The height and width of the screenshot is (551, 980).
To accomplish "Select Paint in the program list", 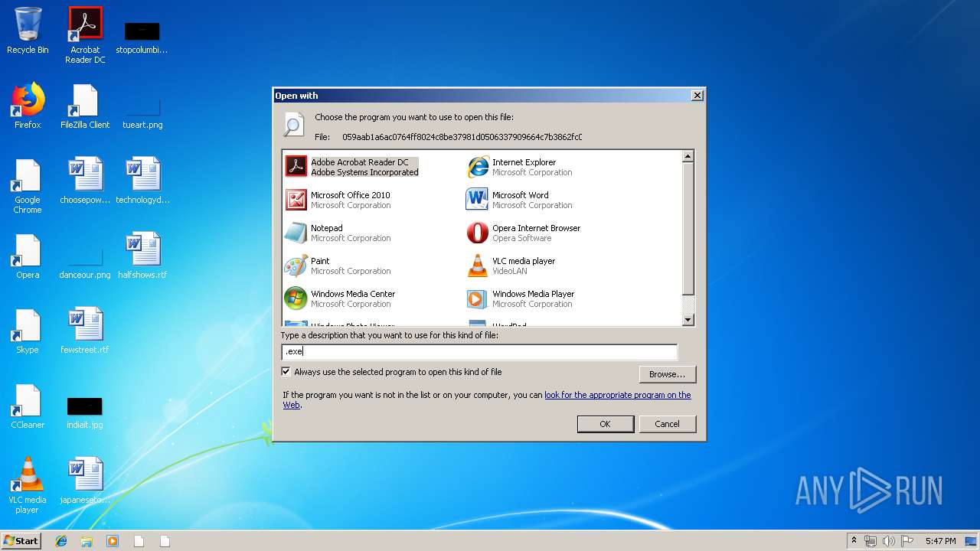I will pos(338,266).
